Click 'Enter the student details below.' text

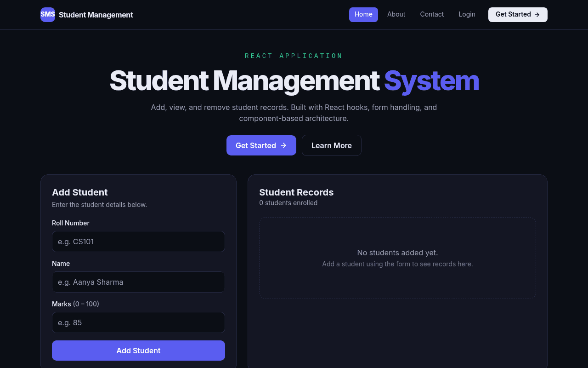99,205
